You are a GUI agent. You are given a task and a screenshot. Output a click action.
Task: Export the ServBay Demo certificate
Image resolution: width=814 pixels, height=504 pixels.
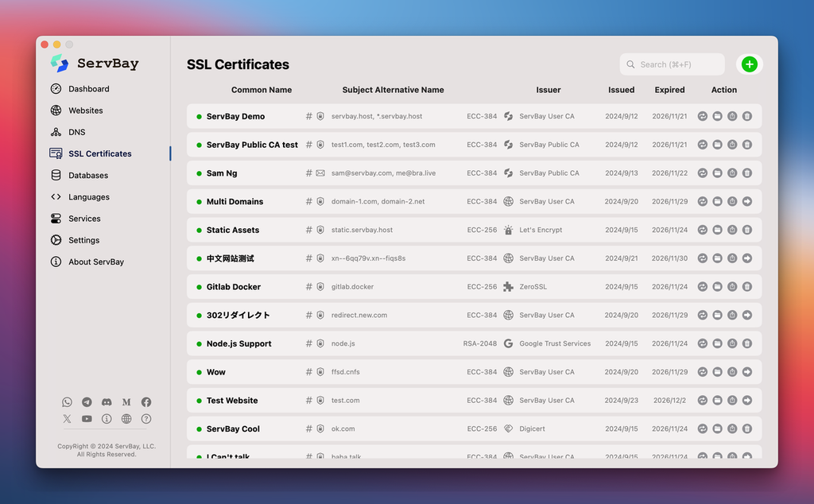click(732, 116)
